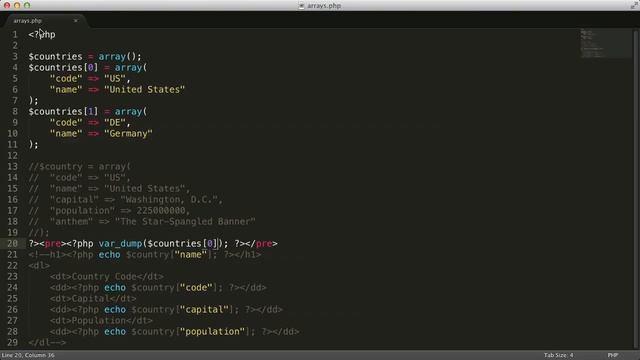Click the vertical scrollbar at right edge
This screenshot has width=640, height=360.
(x=636, y=188)
